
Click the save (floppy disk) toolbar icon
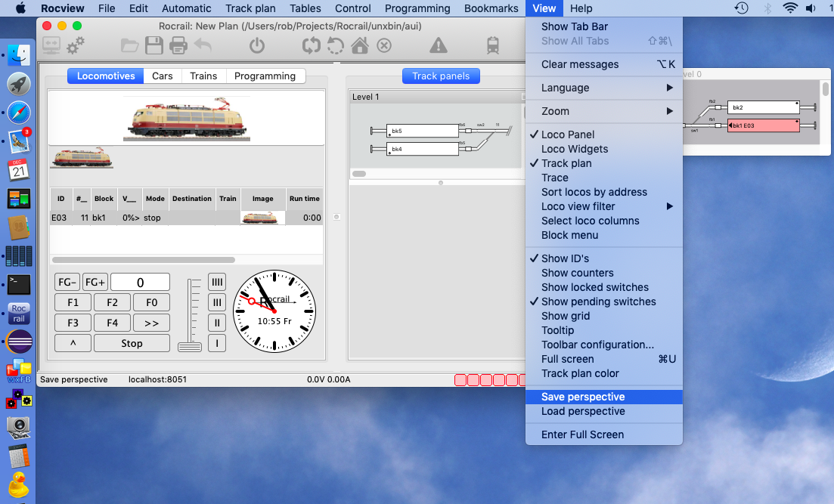[x=154, y=46]
